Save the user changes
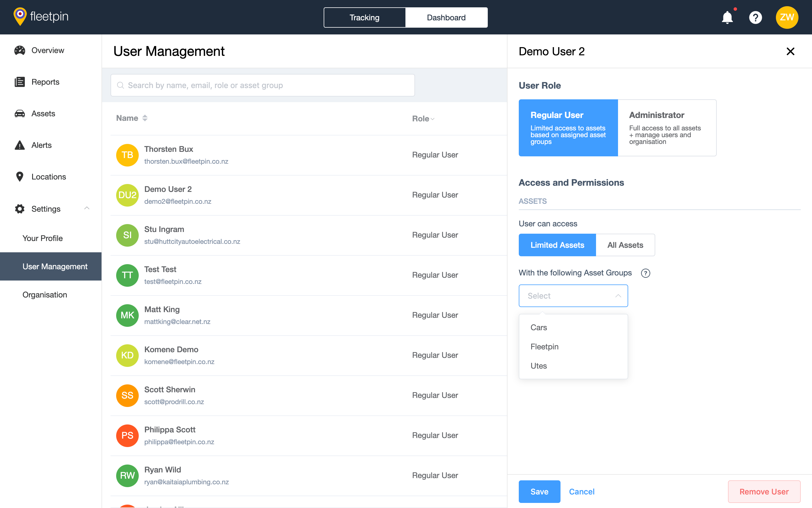Screen dimensions: 812x508 [x=539, y=492]
